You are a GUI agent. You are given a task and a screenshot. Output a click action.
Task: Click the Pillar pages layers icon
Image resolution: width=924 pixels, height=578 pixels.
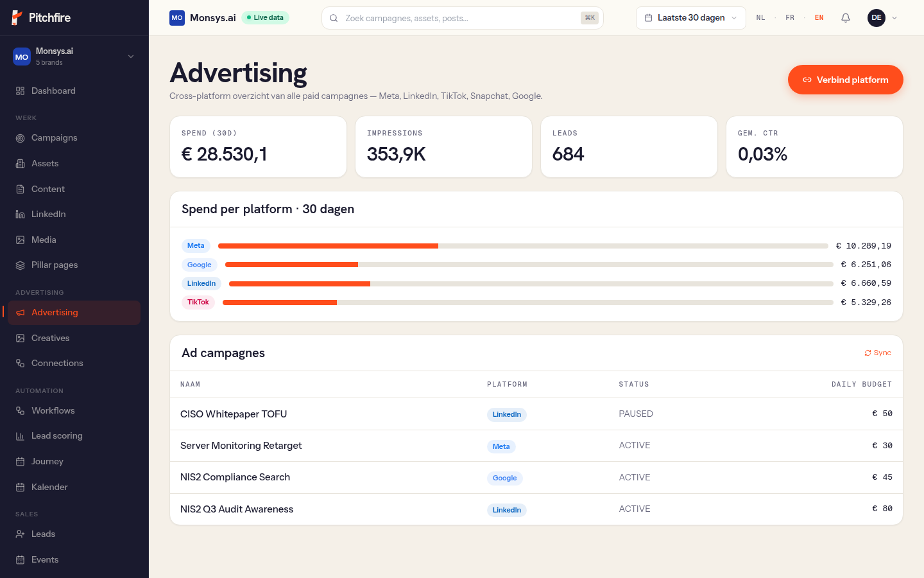click(x=21, y=265)
